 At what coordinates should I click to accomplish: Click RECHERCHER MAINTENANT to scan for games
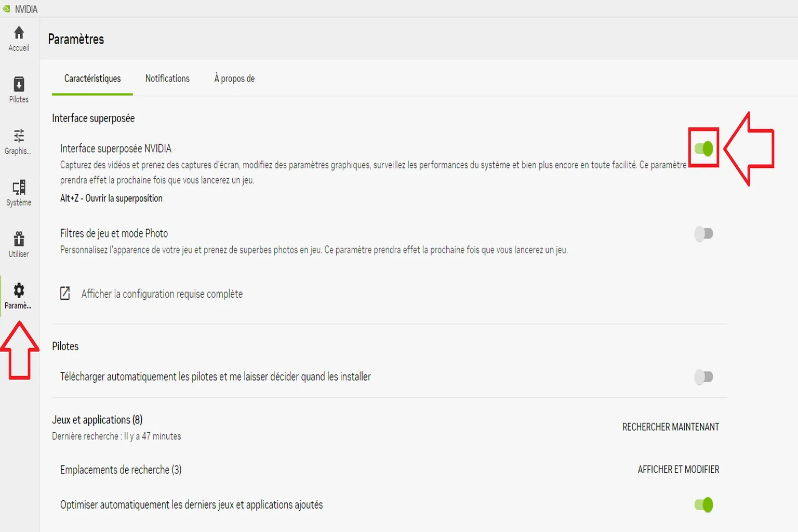(x=671, y=427)
